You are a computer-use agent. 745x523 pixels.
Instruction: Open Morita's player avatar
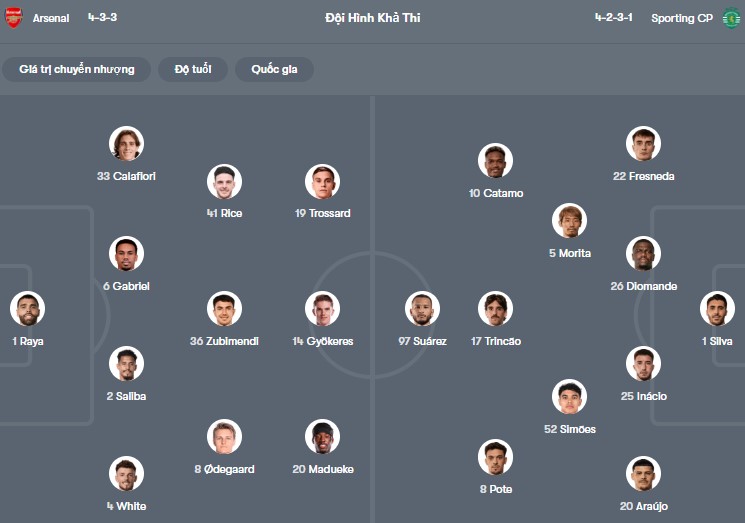[569, 221]
